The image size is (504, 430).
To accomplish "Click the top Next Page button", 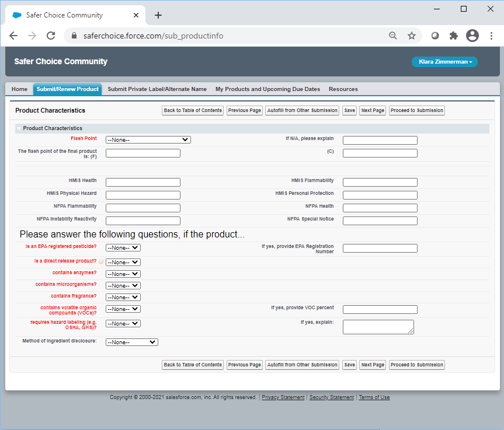I will pyautogui.click(x=372, y=110).
